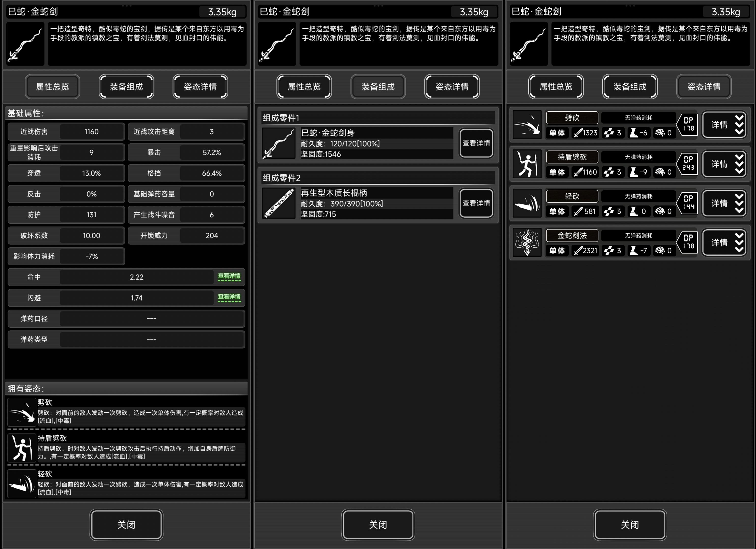
Task: Expand 详情 for 金蛇剑法 stance
Action: point(724,242)
